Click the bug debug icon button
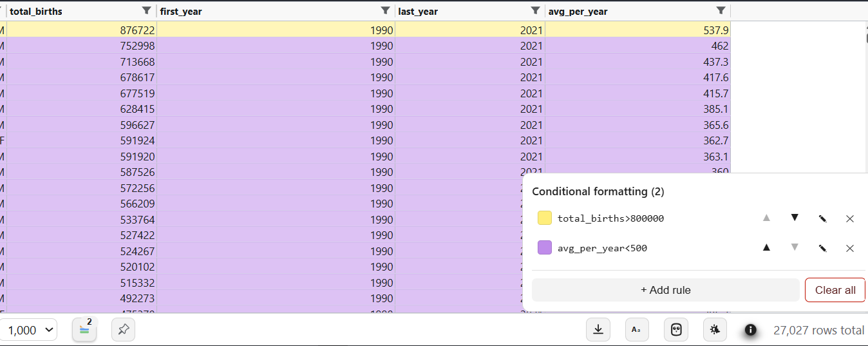The width and height of the screenshot is (868, 346). pos(715,330)
